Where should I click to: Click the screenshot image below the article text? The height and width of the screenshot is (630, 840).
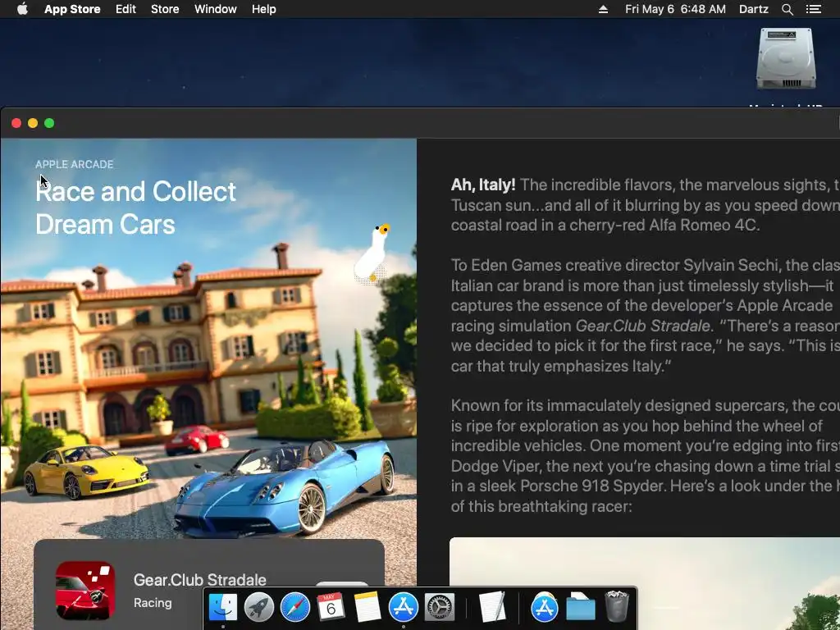[x=645, y=583]
